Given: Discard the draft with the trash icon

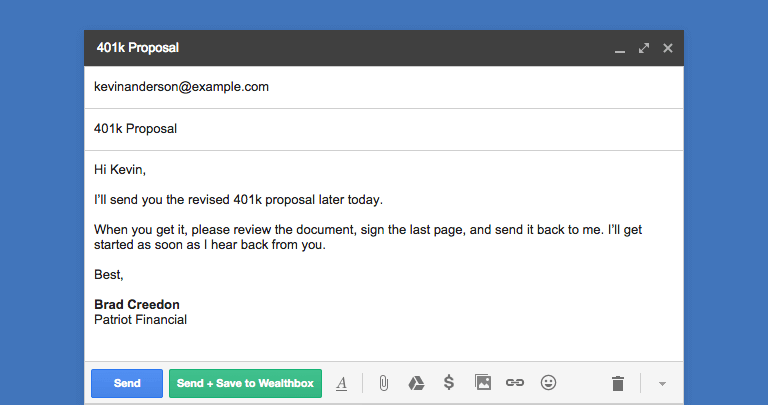Looking at the screenshot, I should (x=618, y=383).
